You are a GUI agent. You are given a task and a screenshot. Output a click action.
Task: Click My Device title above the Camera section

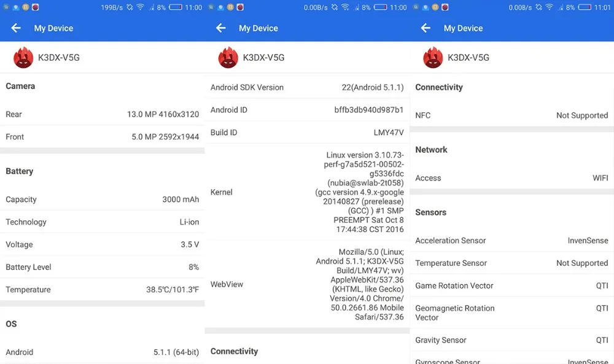(53, 28)
